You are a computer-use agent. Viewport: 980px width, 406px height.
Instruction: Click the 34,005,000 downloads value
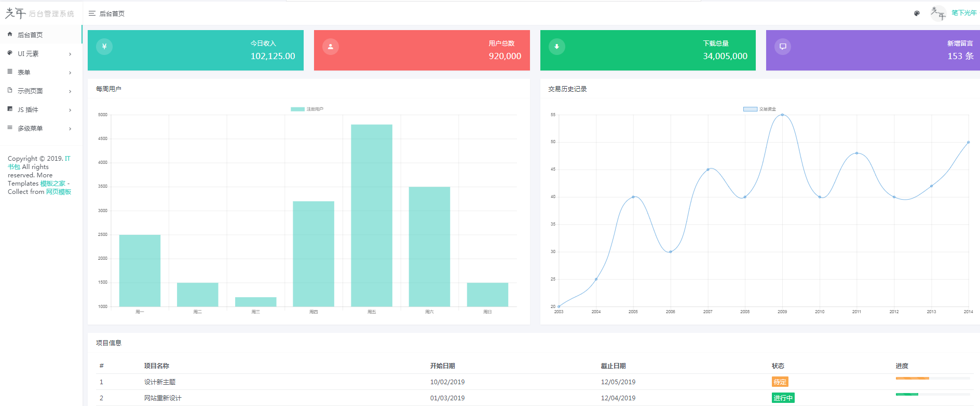[x=725, y=56]
